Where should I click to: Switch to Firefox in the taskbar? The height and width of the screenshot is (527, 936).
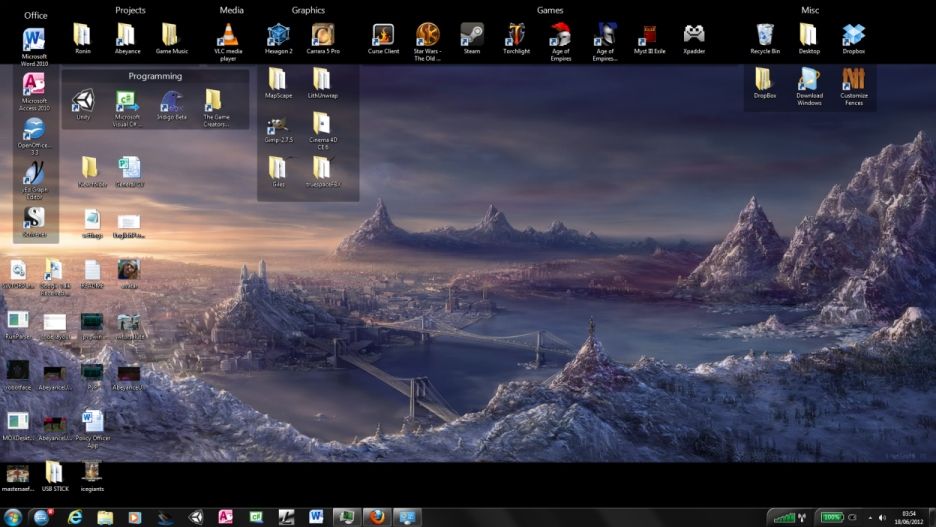pyautogui.click(x=377, y=517)
